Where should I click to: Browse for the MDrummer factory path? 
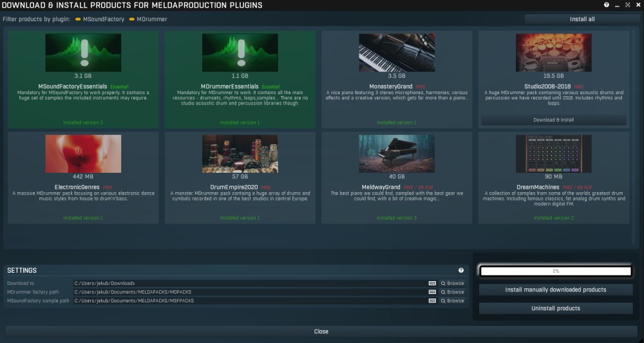pos(452,292)
